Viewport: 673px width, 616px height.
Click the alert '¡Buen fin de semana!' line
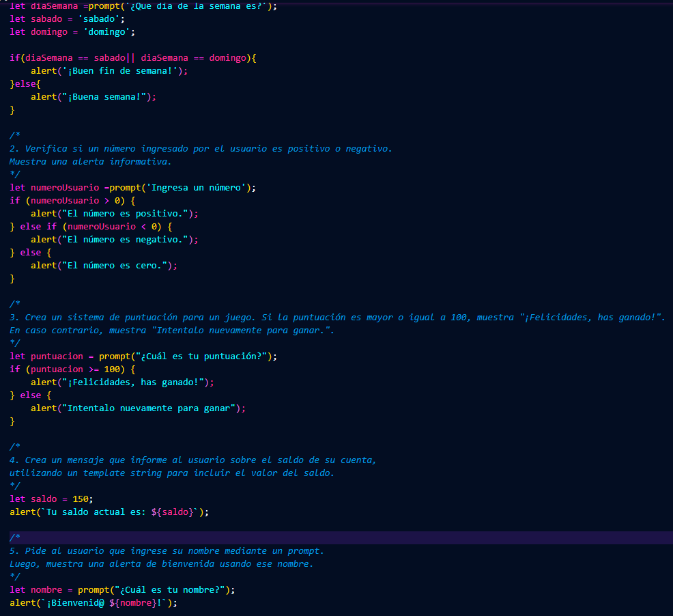(x=109, y=71)
